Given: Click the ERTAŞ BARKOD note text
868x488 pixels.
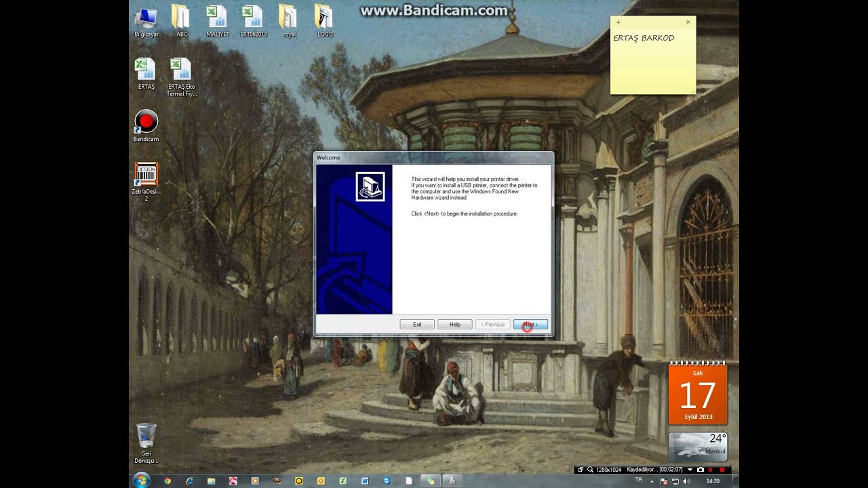Looking at the screenshot, I should (644, 38).
